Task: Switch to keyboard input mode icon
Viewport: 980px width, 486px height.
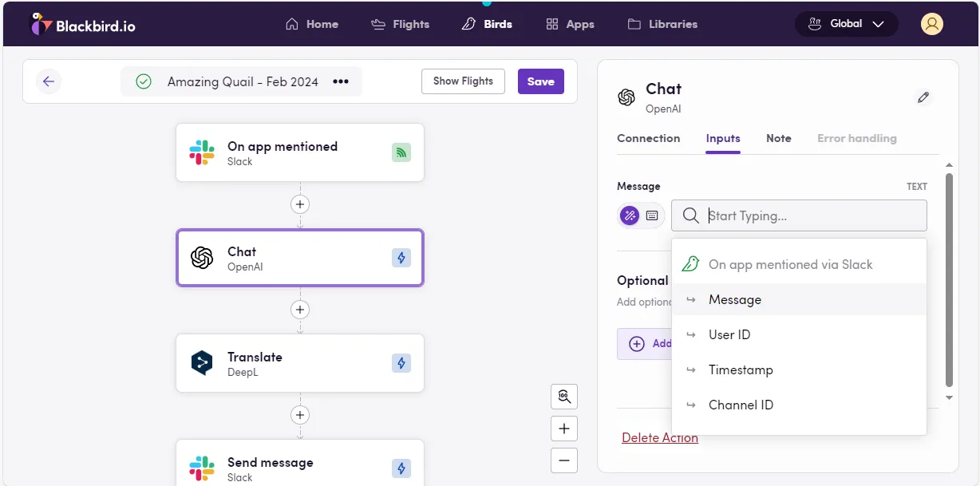Action: (x=651, y=215)
